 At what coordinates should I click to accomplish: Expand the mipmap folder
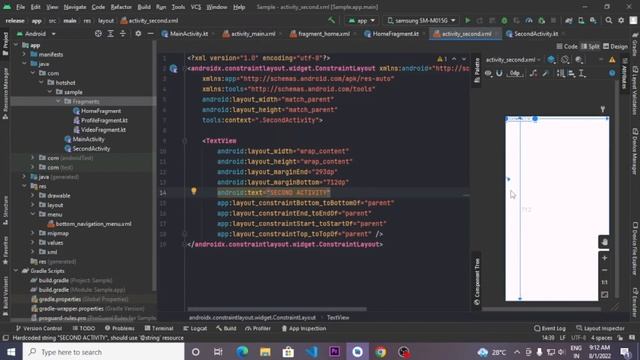coord(33,233)
